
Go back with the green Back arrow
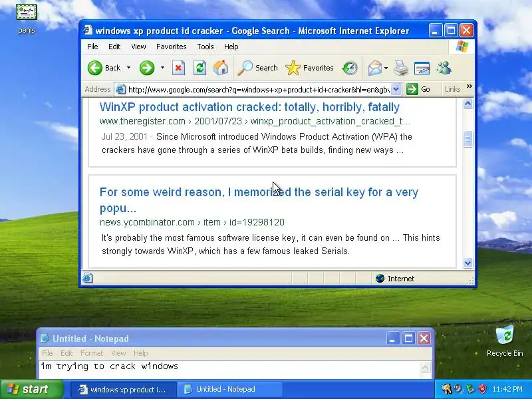click(x=104, y=68)
